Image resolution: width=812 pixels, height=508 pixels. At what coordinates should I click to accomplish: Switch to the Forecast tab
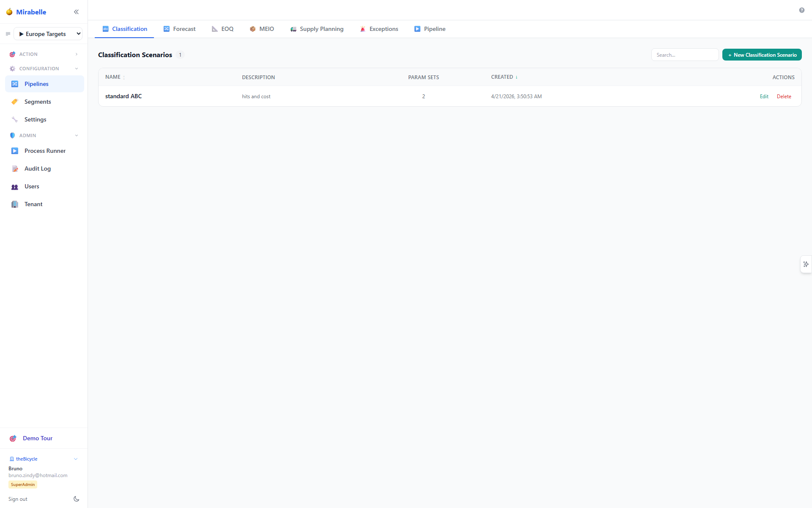point(180,29)
